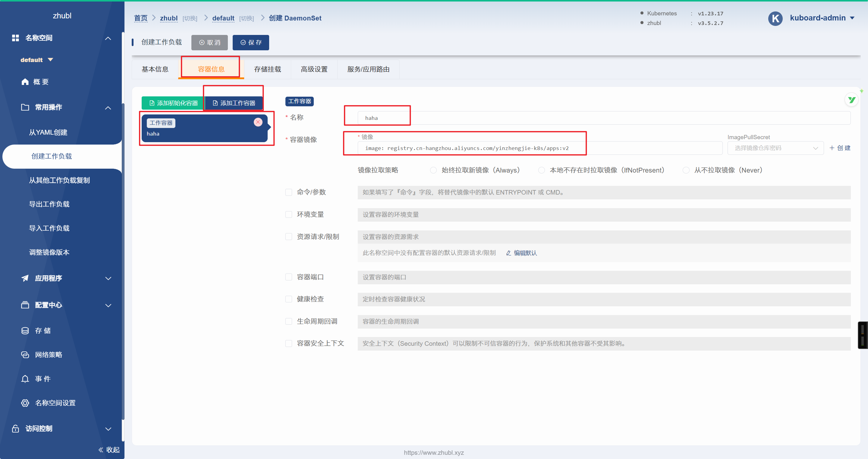868x459 pixels.
Task: Enable the 容器安全上下文 checkbox
Action: tap(289, 343)
